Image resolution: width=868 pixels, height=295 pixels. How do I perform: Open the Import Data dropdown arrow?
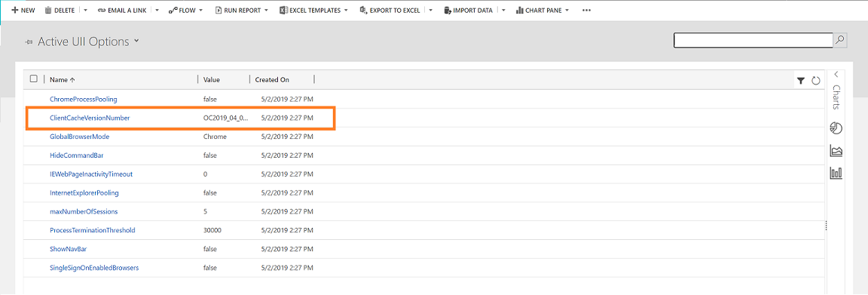503,11
